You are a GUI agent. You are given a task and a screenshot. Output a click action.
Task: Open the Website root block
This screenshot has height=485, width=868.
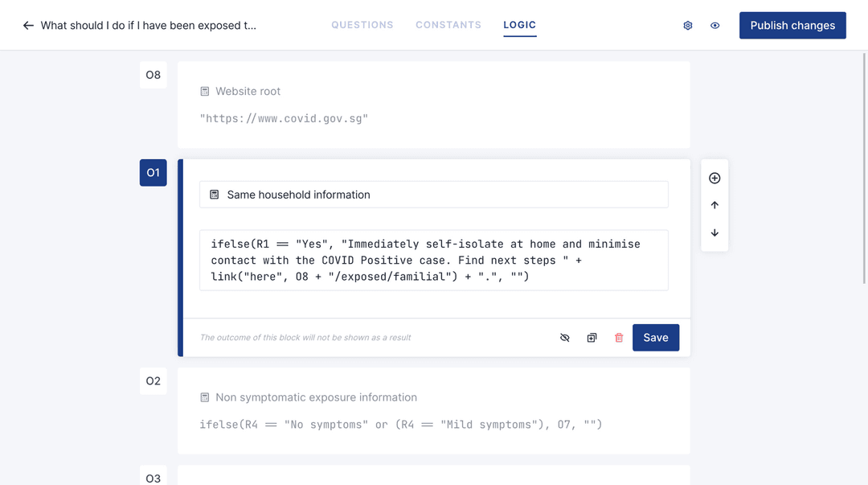[433, 105]
